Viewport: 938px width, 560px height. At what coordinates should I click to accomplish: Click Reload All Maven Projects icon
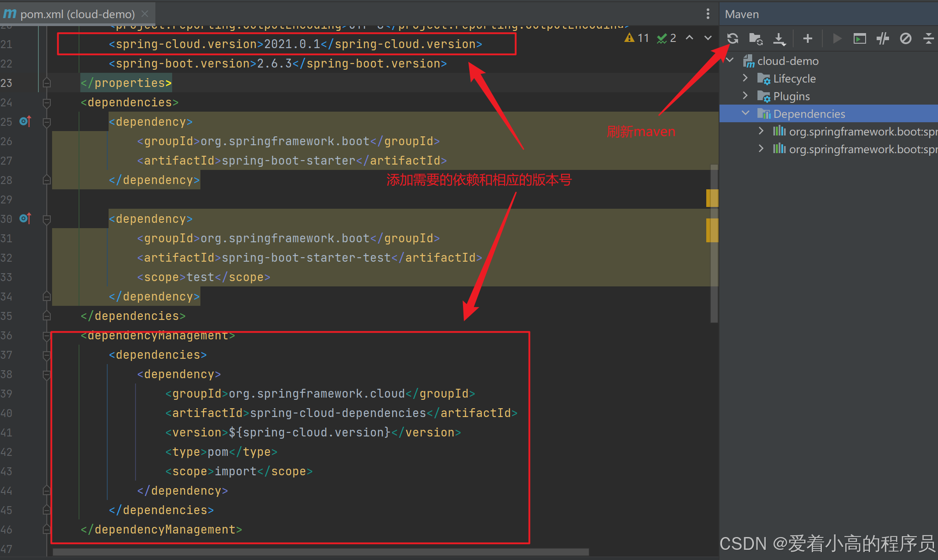(733, 39)
